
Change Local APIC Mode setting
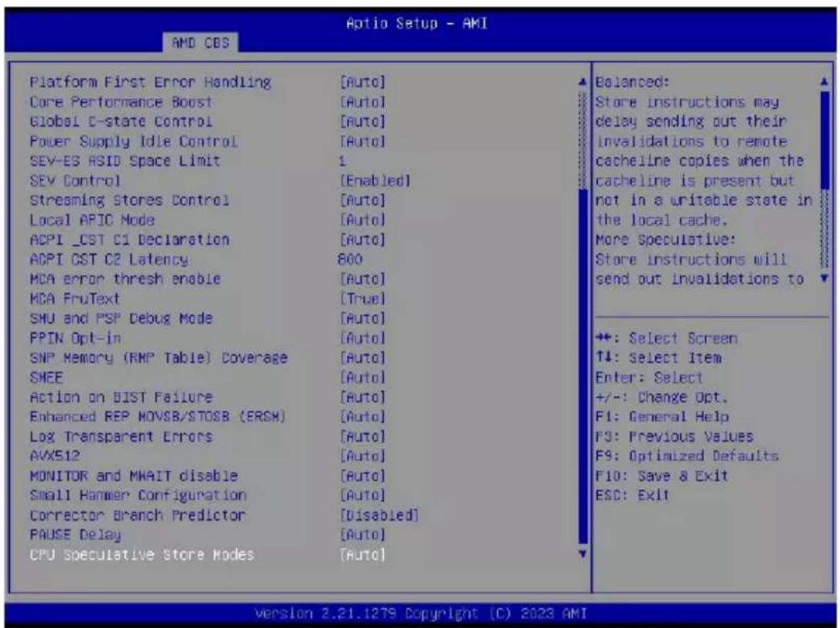click(208, 220)
